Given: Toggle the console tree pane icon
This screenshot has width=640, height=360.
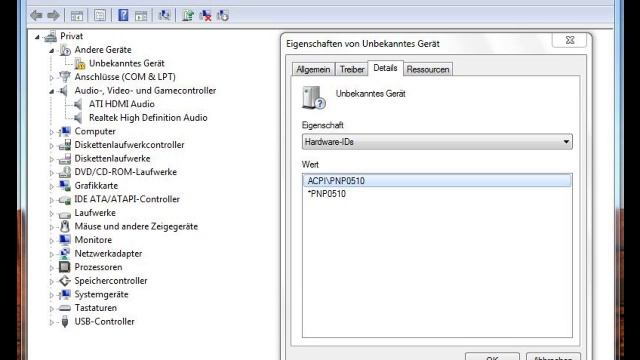Looking at the screenshot, I should 77,16.
